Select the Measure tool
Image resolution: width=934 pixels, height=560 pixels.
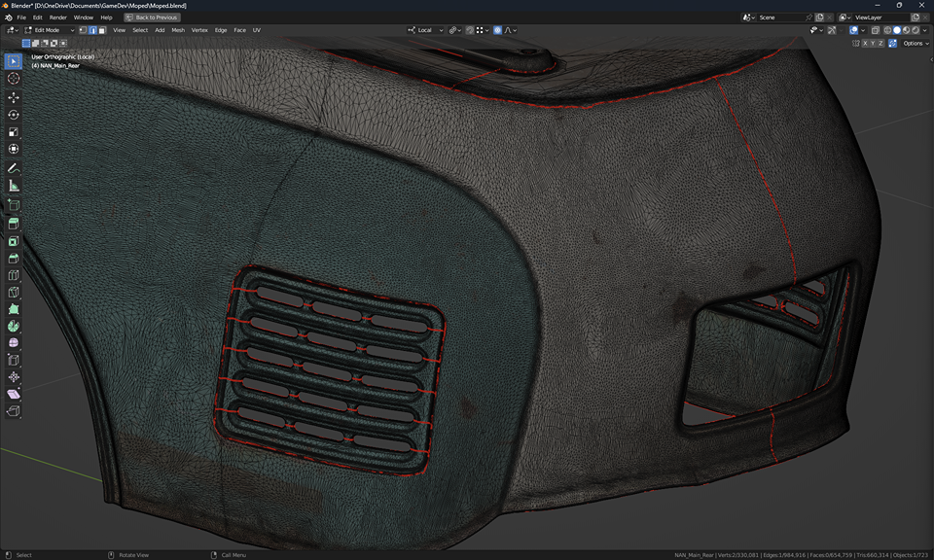14,186
